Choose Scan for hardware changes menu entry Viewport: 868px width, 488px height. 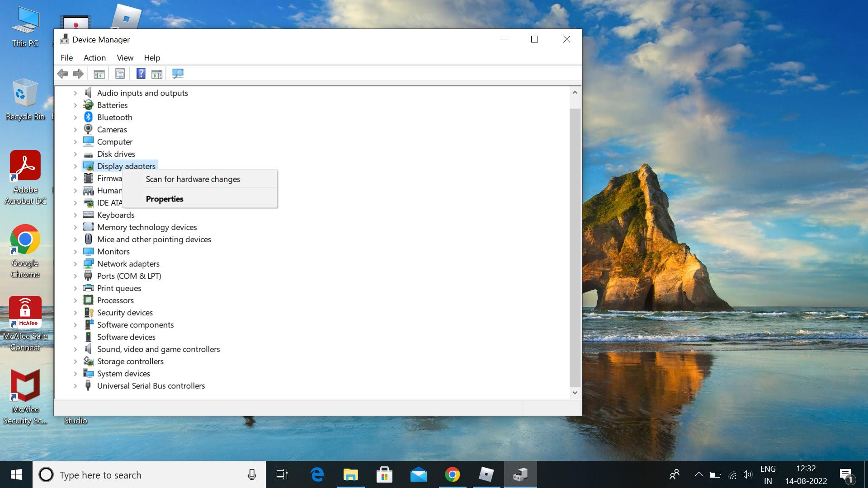click(200, 179)
